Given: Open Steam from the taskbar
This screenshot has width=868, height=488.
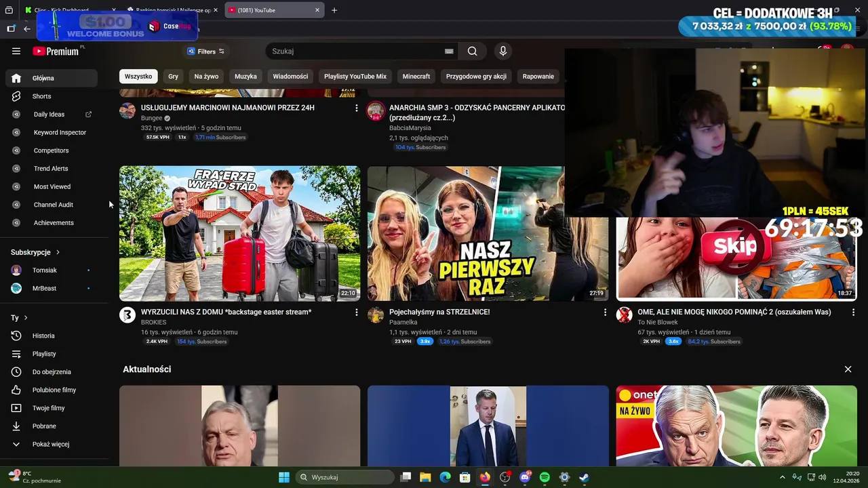Looking at the screenshot, I should (584, 477).
